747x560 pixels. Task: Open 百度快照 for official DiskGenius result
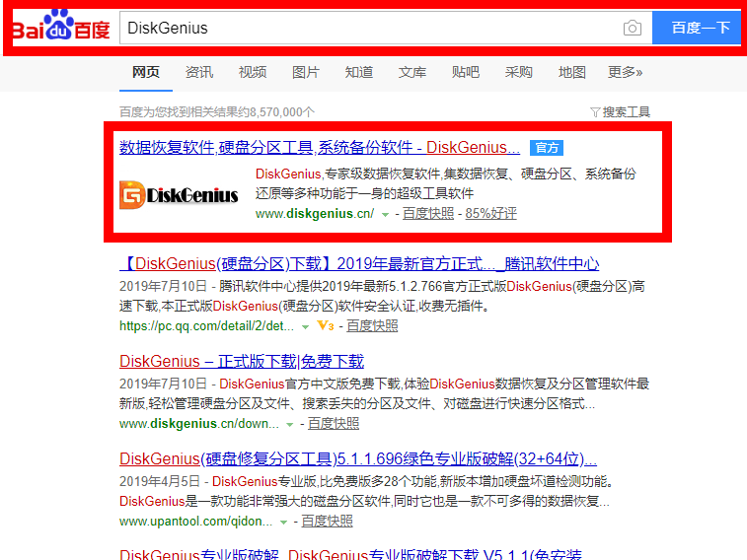pos(428,214)
